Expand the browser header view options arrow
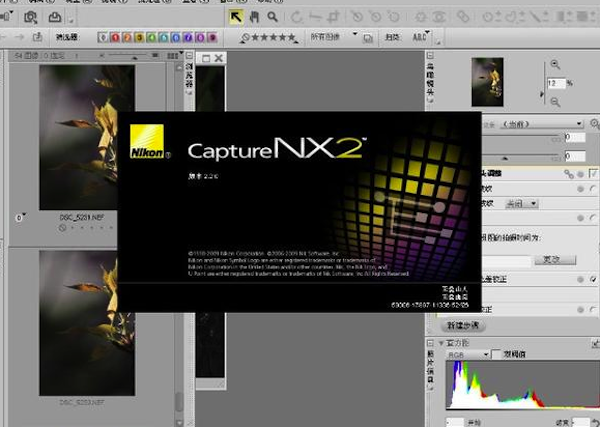The image size is (600, 427). point(181,54)
